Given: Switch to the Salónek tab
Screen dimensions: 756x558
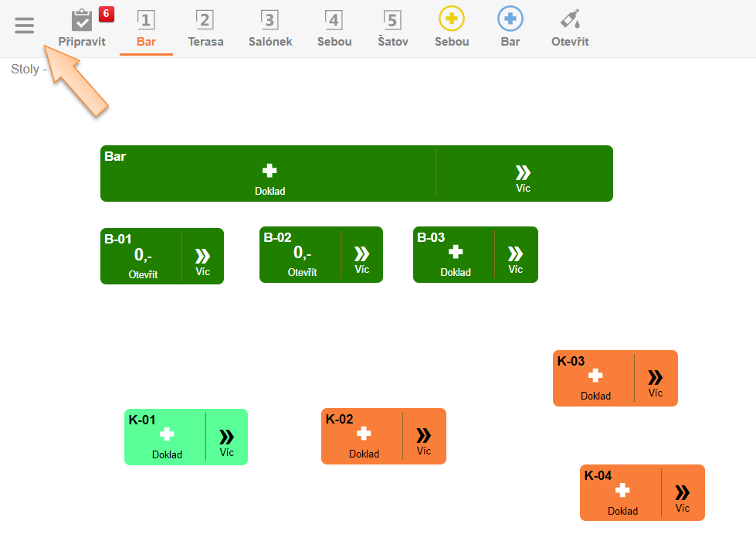Looking at the screenshot, I should pyautogui.click(x=270, y=28).
